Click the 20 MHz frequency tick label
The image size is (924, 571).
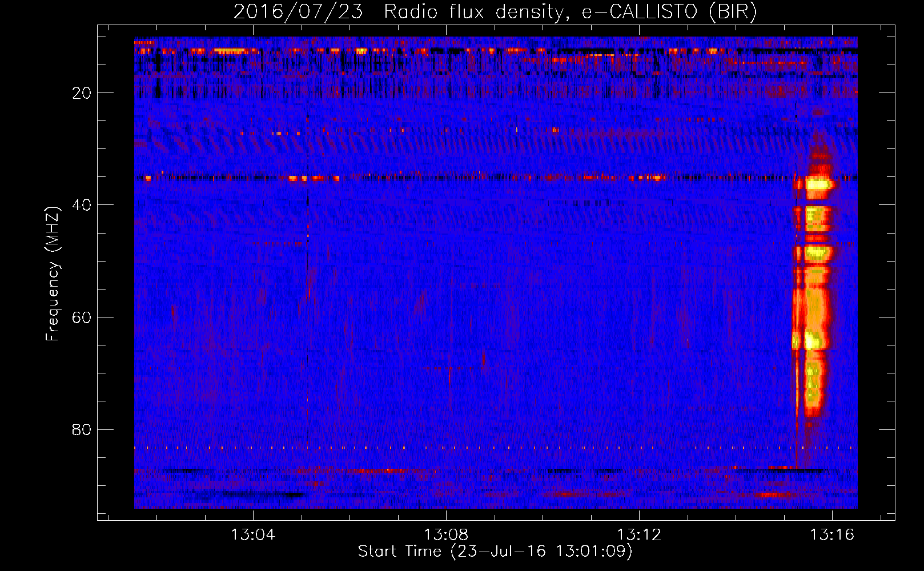[82, 93]
